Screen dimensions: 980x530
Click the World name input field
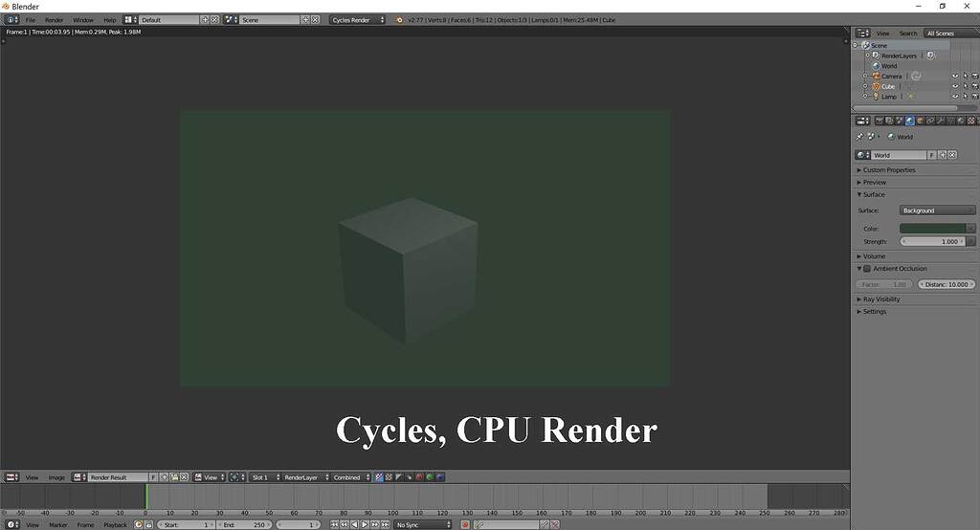(899, 155)
